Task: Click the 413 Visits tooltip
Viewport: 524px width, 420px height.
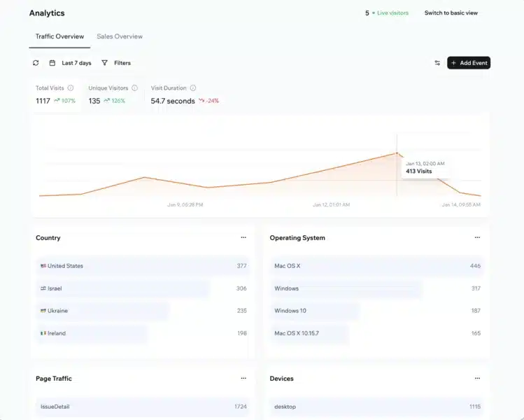Action: (425, 167)
